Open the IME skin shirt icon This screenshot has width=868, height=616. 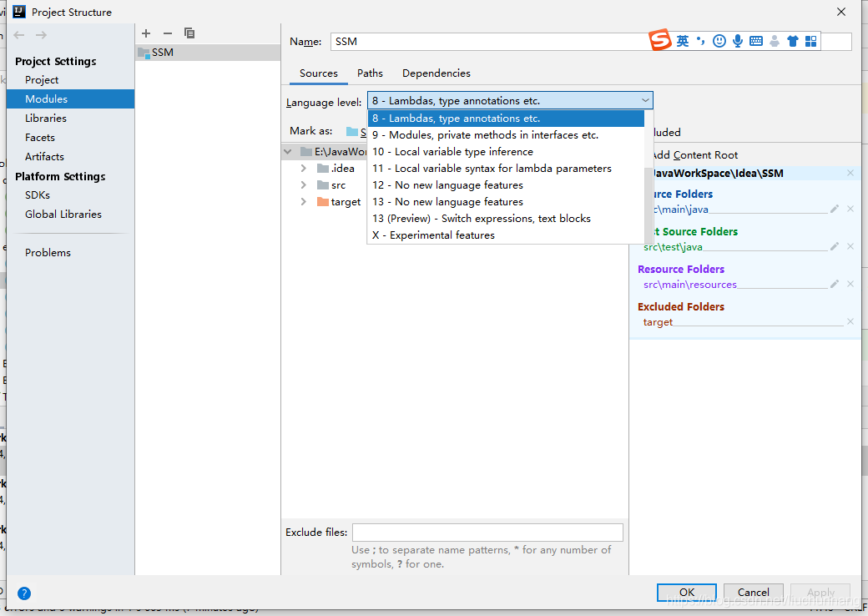793,41
